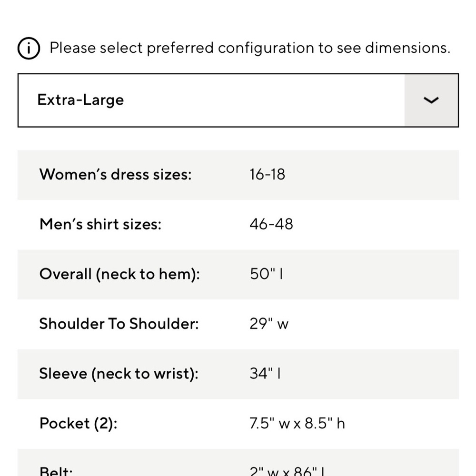Select the Belt row label

[x=56, y=470]
